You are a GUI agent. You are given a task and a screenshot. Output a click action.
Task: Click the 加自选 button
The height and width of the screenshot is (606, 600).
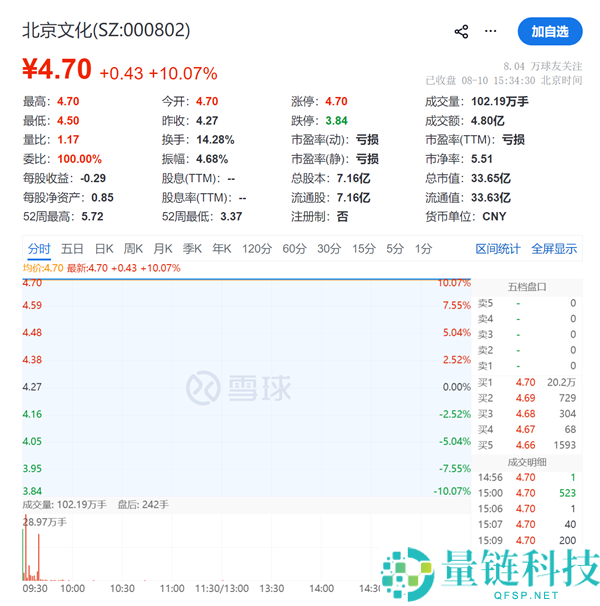pos(550,31)
